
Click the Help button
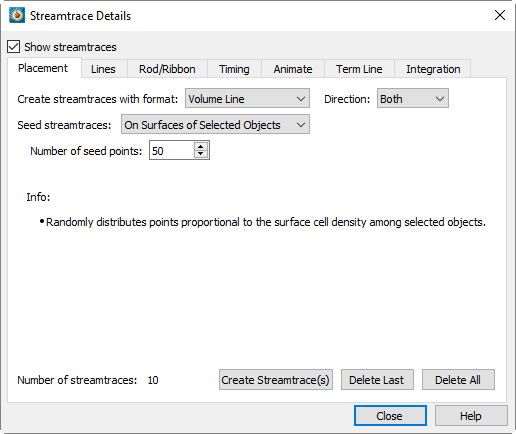coord(471,416)
